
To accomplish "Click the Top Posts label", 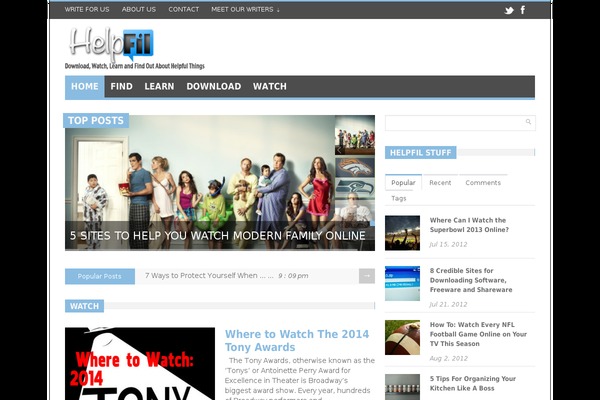I will click(96, 121).
